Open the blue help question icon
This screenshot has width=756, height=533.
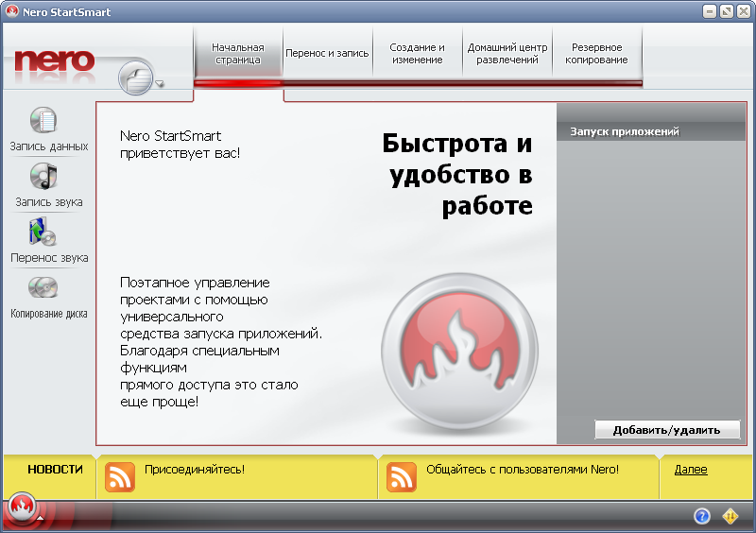pyautogui.click(x=702, y=516)
